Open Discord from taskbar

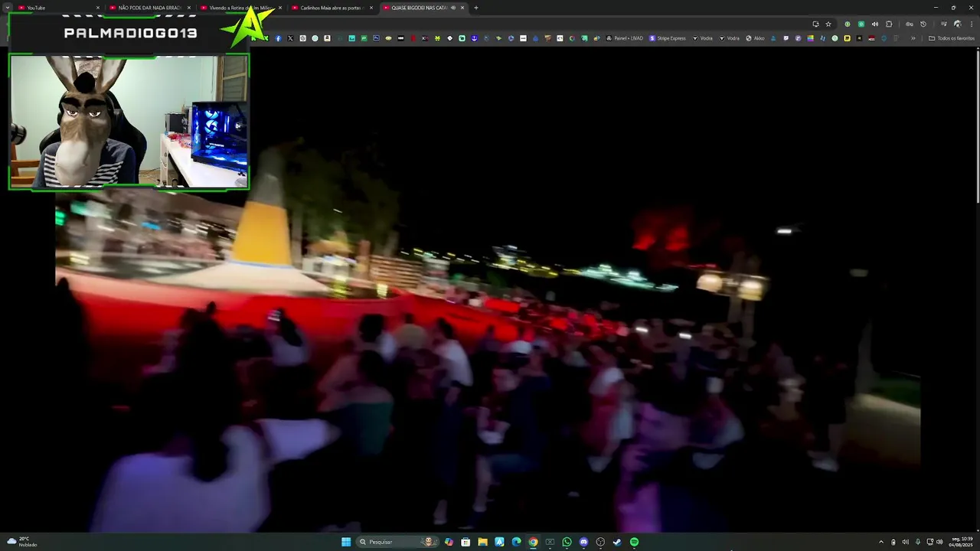583,542
